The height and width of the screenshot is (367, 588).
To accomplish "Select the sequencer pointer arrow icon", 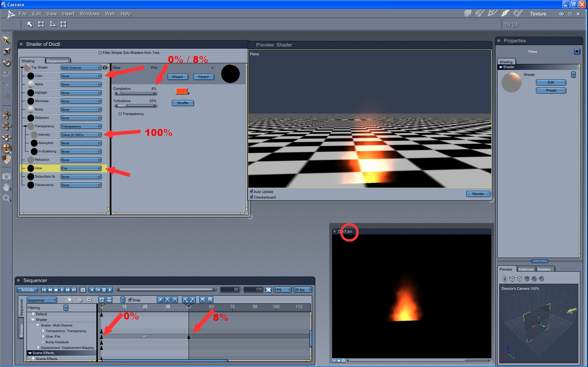I will point(70,300).
